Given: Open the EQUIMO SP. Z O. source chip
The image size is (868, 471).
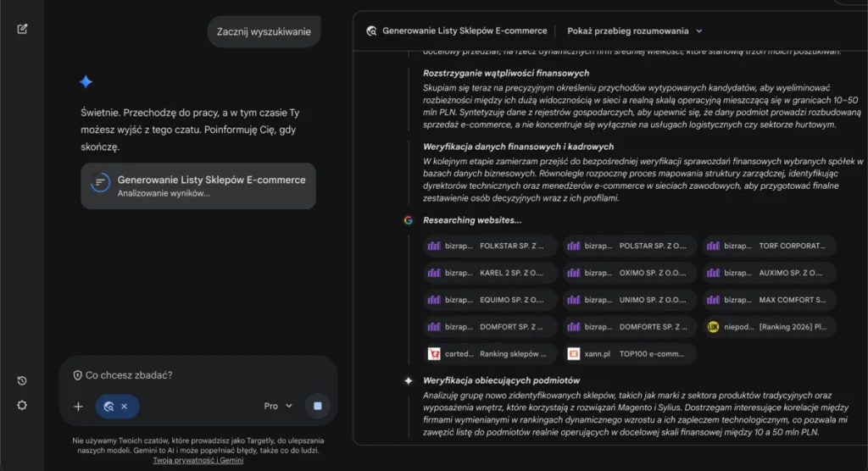Looking at the screenshot, I should point(490,300).
